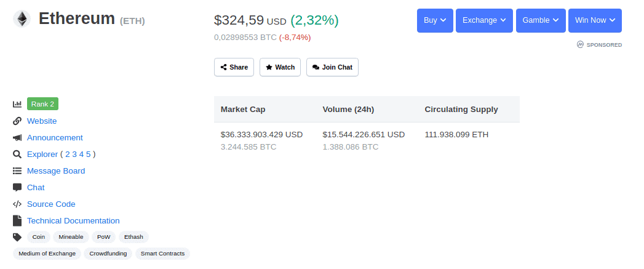The width and height of the screenshot is (644, 269).
Task: Click the bar chart icon beside Rank 2
Action: click(x=17, y=104)
